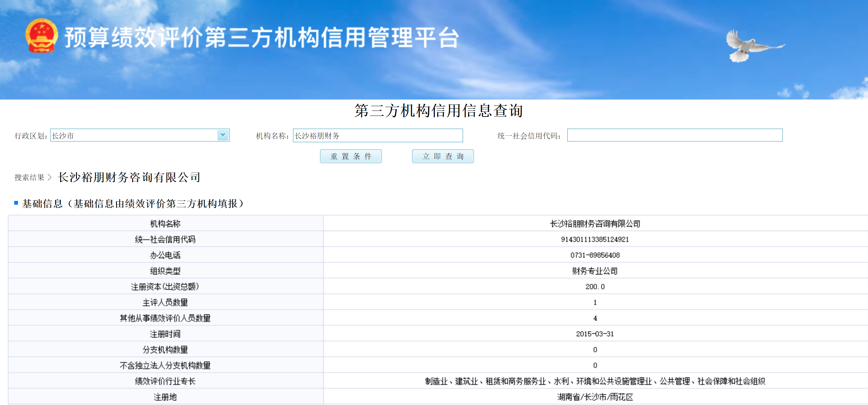This screenshot has width=868, height=405.
Task: Click the 重置条件 button
Action: [x=351, y=156]
